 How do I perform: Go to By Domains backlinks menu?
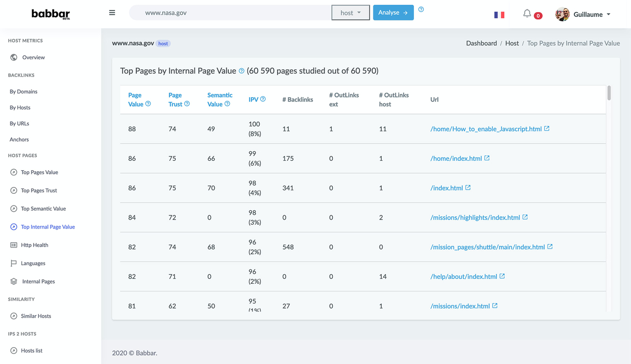click(24, 91)
